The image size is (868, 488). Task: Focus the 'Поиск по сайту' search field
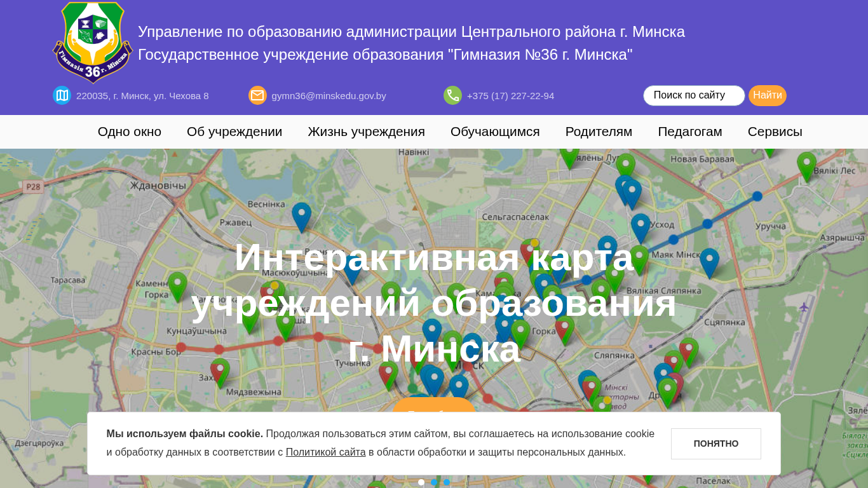693,95
